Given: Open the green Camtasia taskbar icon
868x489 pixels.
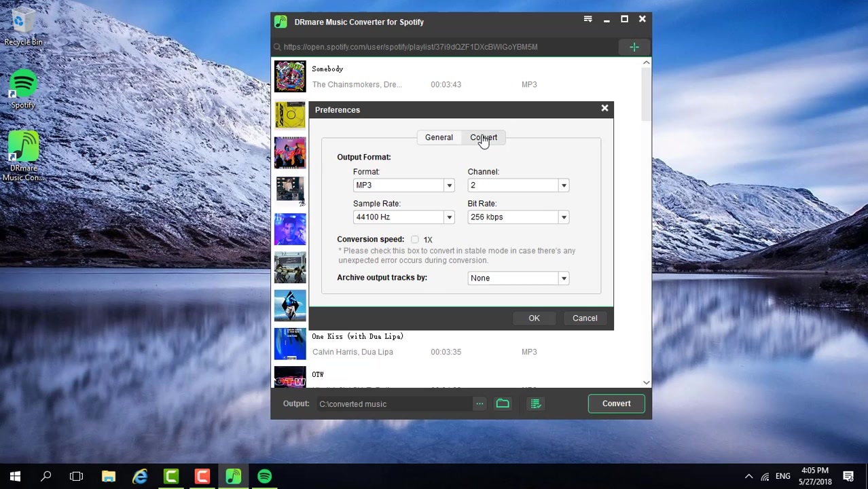Looking at the screenshot, I should point(171,476).
